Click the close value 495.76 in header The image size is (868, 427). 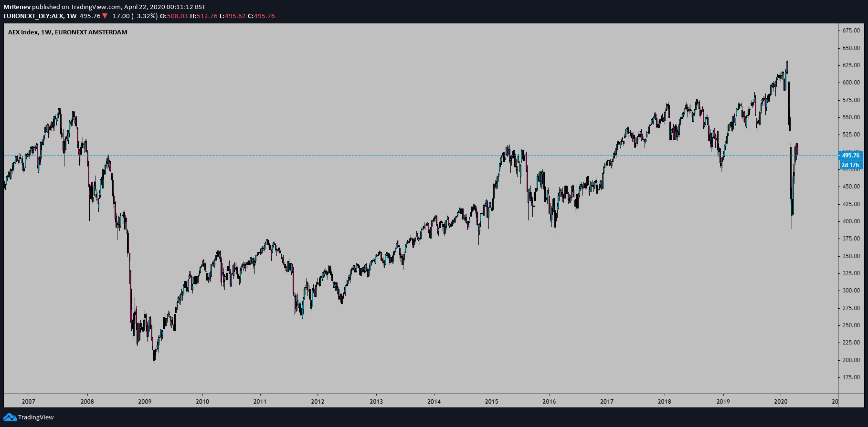pyautogui.click(x=264, y=16)
